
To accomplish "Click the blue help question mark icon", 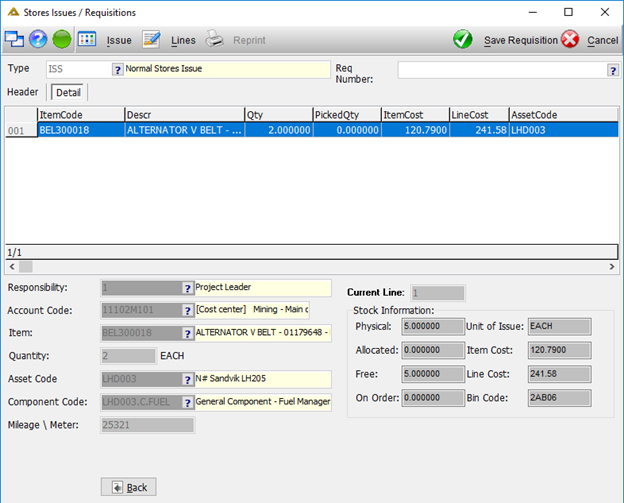I will [38, 39].
